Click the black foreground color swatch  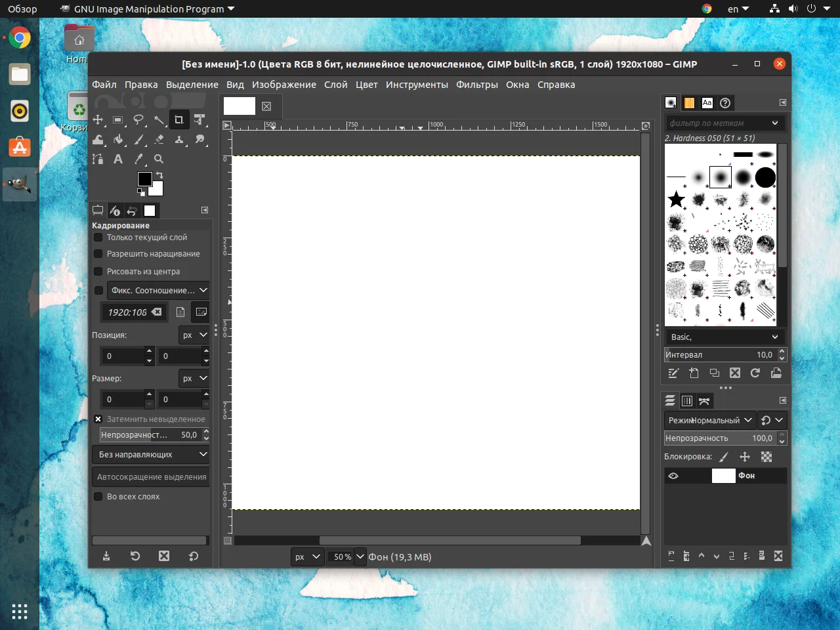click(144, 178)
